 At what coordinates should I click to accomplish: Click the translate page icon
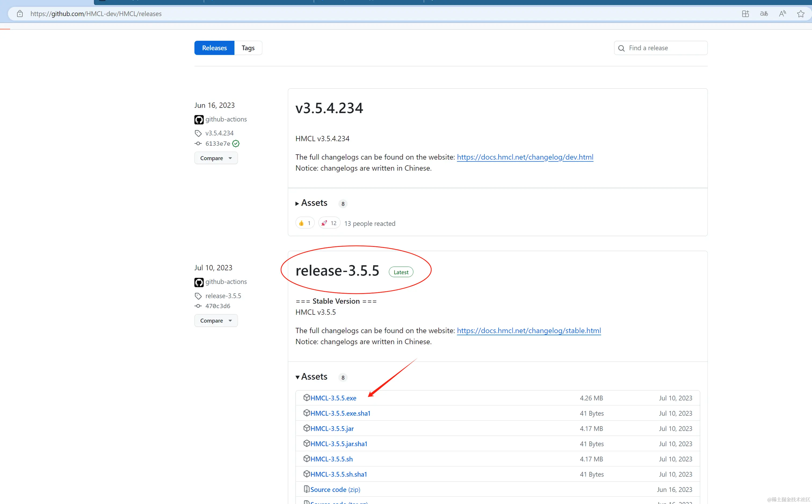point(764,14)
